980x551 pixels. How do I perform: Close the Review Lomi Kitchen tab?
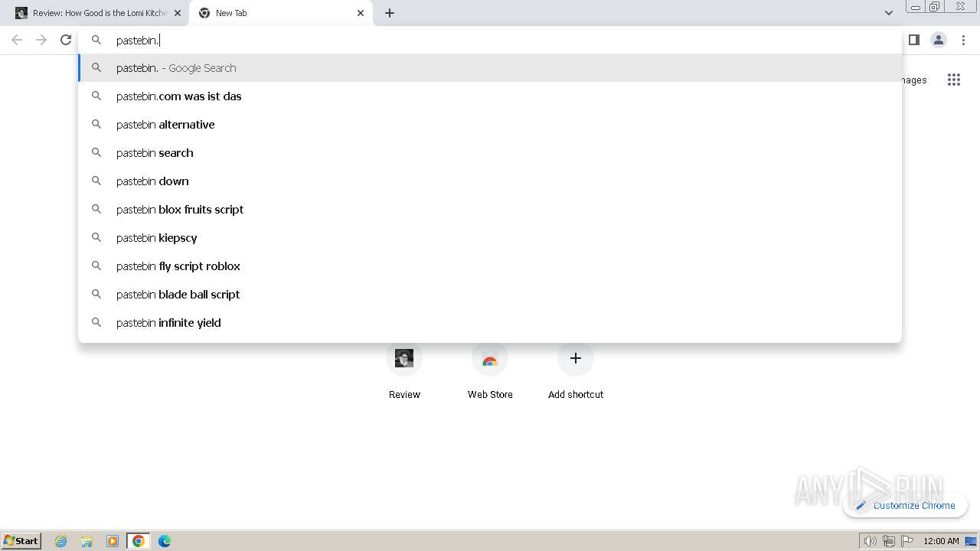pos(178,13)
